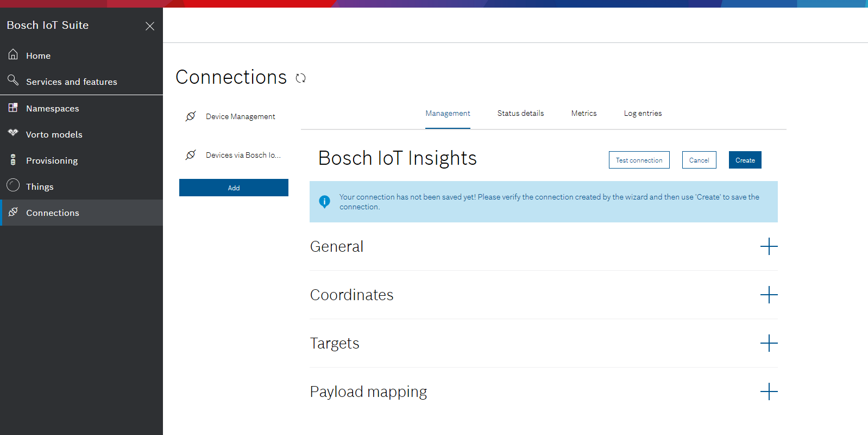Click the Coordinates section heading

click(x=351, y=295)
